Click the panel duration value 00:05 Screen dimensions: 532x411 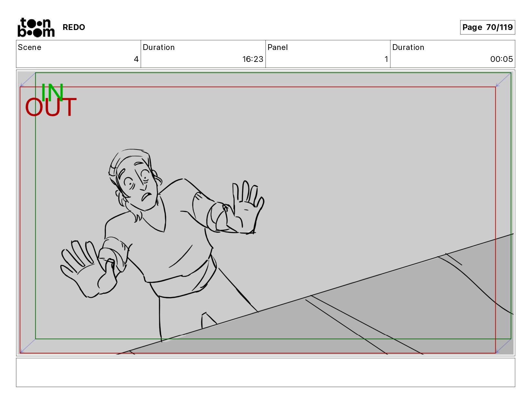point(501,59)
